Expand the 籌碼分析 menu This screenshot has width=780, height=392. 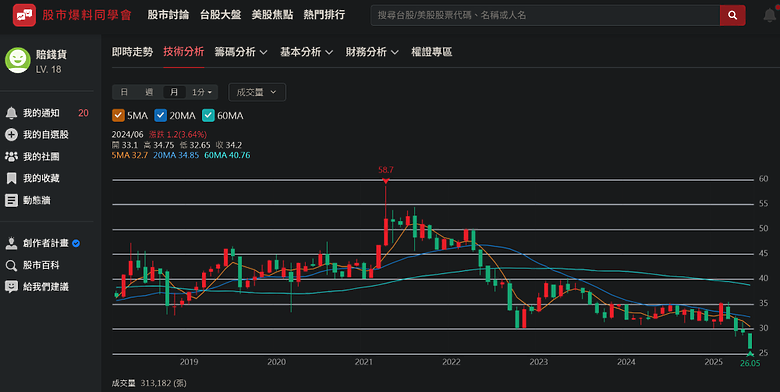coord(241,52)
